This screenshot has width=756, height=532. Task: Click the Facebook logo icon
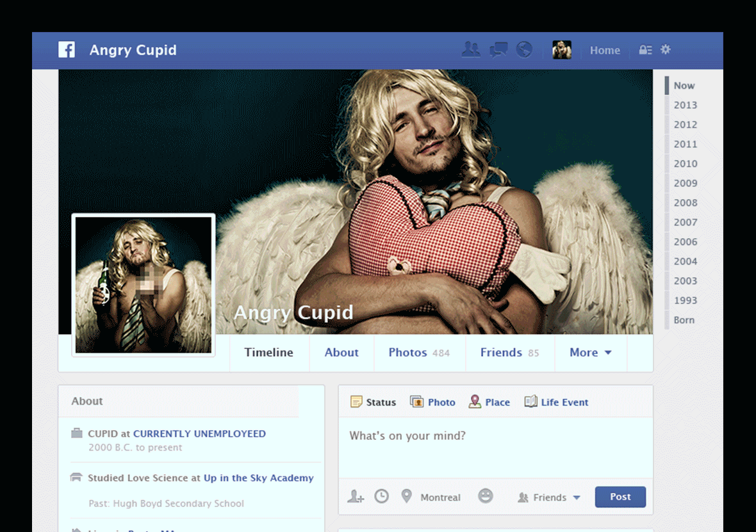pyautogui.click(x=67, y=50)
